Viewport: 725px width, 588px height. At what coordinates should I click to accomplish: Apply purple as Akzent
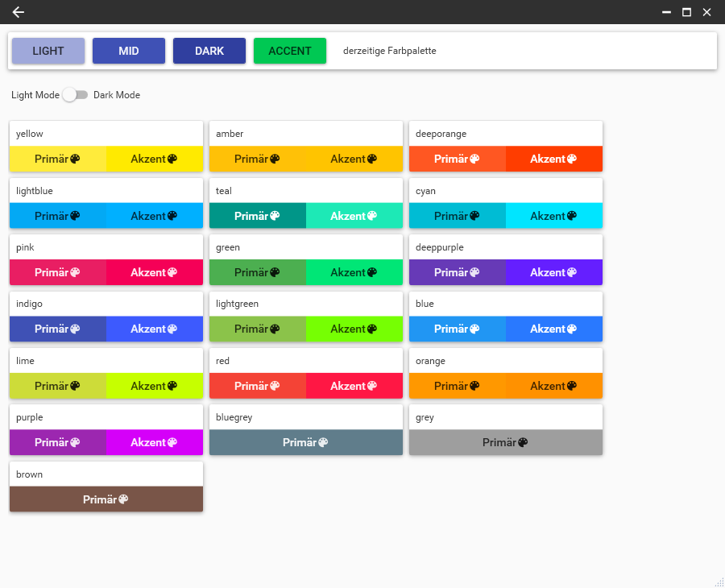tap(155, 442)
